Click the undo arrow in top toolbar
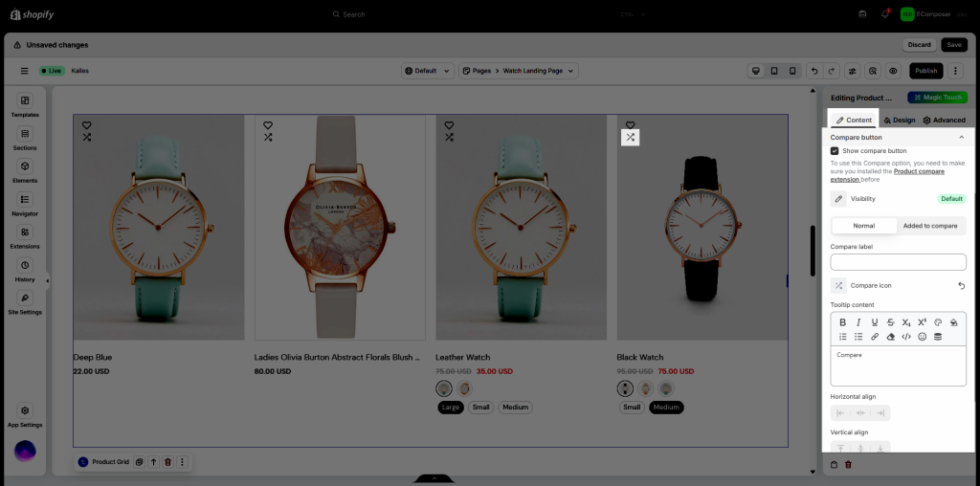The image size is (980, 486). [x=813, y=71]
